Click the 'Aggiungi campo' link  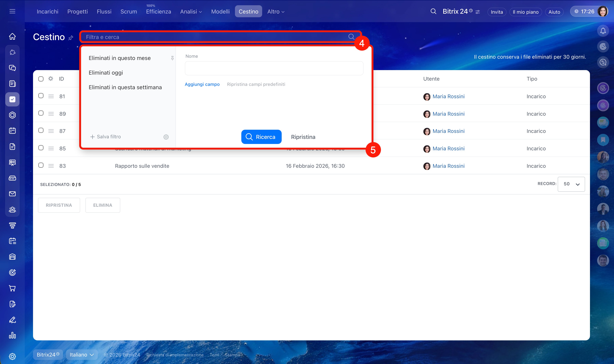[x=202, y=84]
